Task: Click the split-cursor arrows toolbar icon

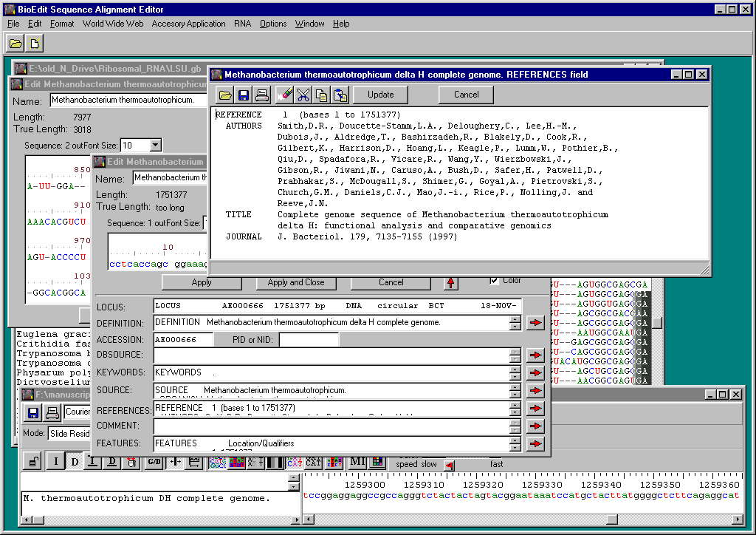Action: click(175, 462)
